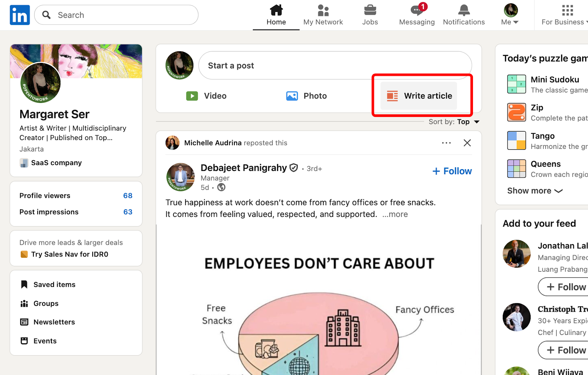This screenshot has width=588, height=375.
Task: Open Messaging
Action: coord(416,15)
